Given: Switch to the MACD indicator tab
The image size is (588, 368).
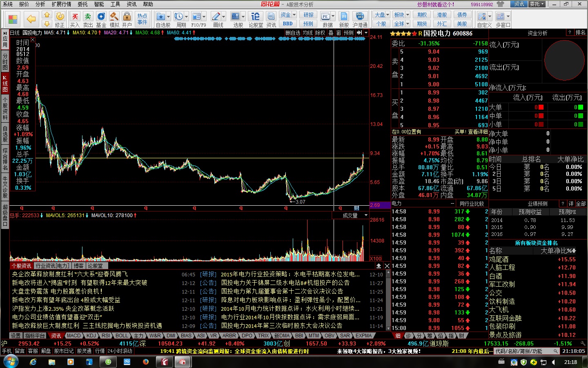Looking at the screenshot, I should pyautogui.click(x=74, y=336).
